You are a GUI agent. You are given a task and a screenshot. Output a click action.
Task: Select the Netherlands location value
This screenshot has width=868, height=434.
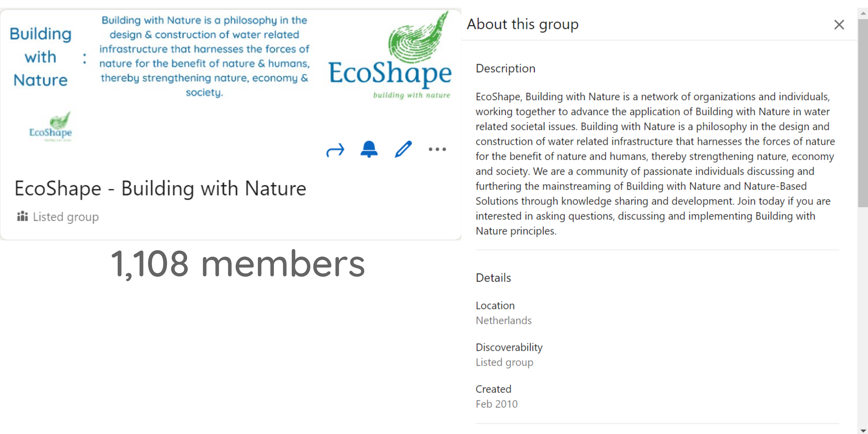tap(503, 320)
